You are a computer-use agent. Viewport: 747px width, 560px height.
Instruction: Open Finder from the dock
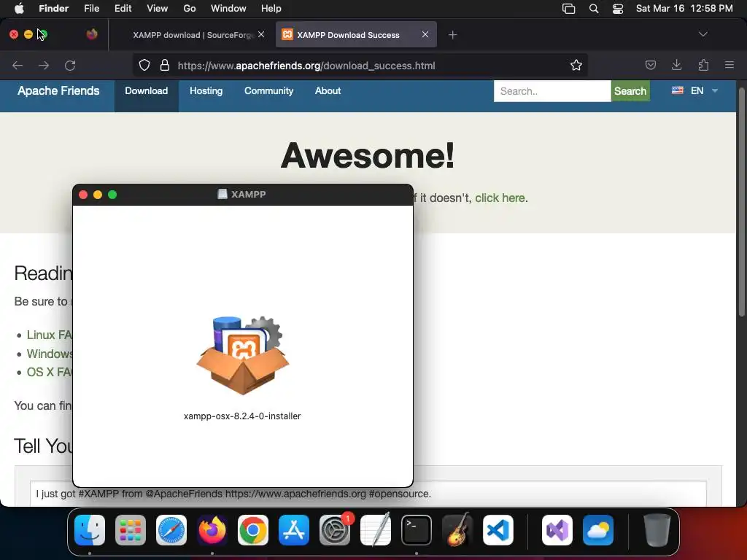coord(90,530)
